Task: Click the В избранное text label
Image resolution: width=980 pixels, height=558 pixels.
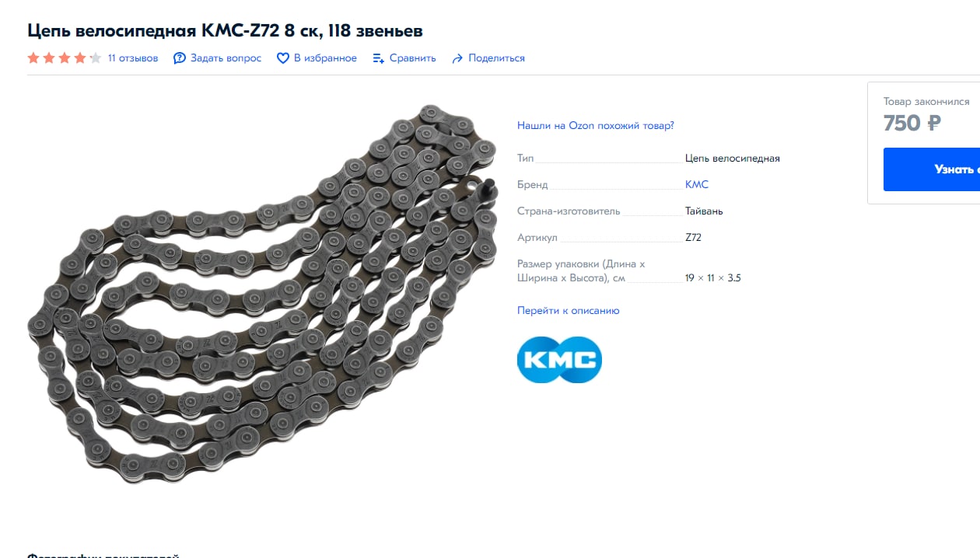Action: click(x=325, y=58)
